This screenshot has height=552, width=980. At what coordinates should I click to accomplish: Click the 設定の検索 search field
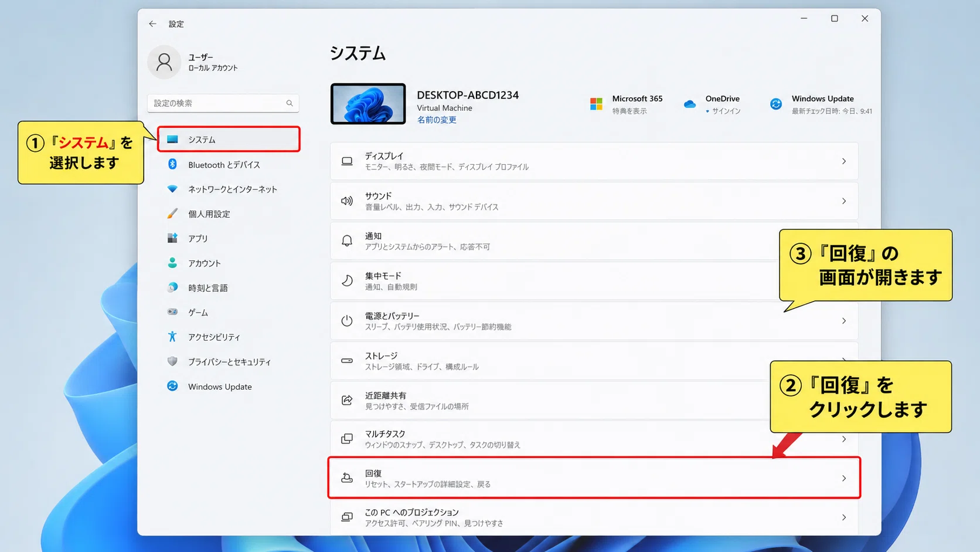pyautogui.click(x=223, y=103)
